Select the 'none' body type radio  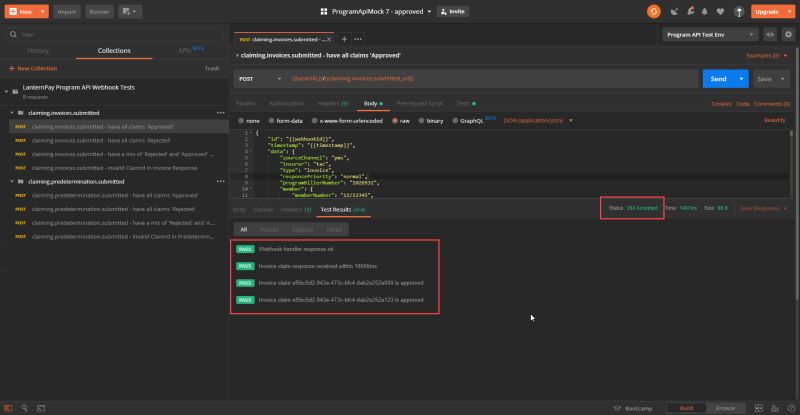tap(241, 121)
